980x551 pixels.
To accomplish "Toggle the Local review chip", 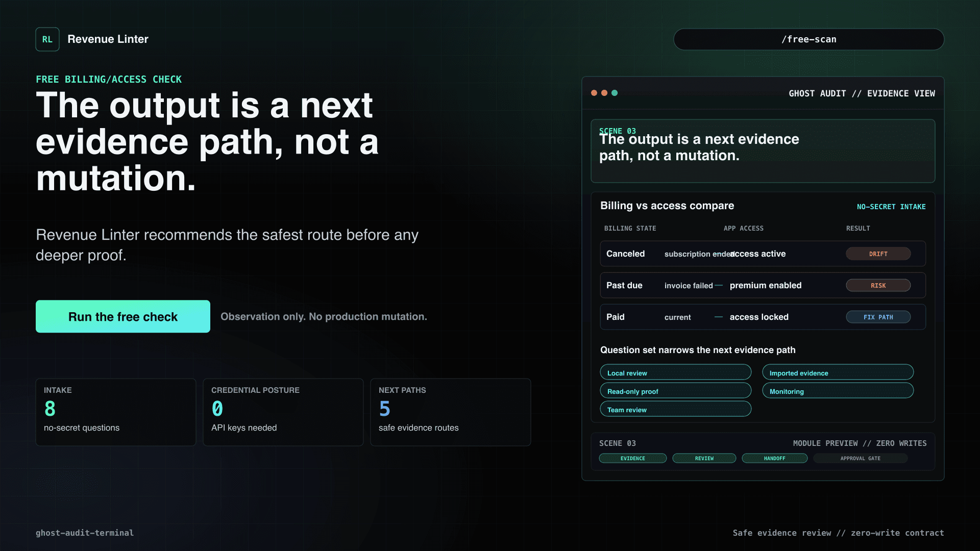I will 676,372.
